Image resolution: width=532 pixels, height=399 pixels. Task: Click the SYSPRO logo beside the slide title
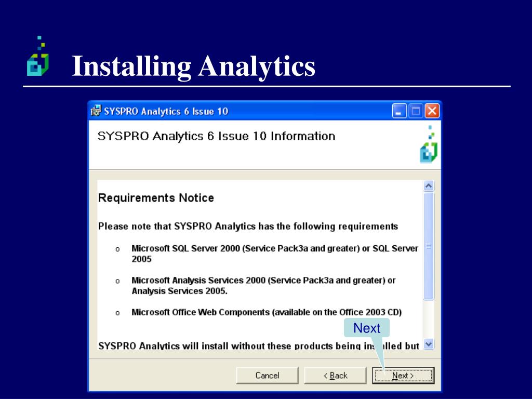(38, 56)
